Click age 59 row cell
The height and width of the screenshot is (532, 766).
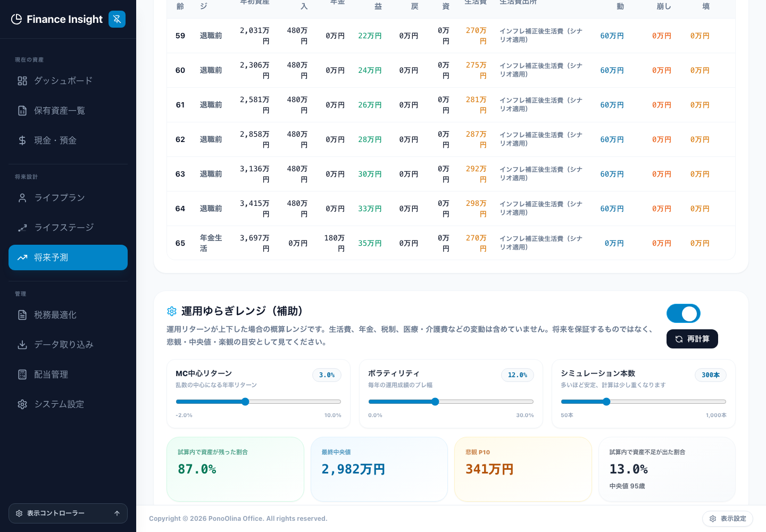(x=180, y=36)
